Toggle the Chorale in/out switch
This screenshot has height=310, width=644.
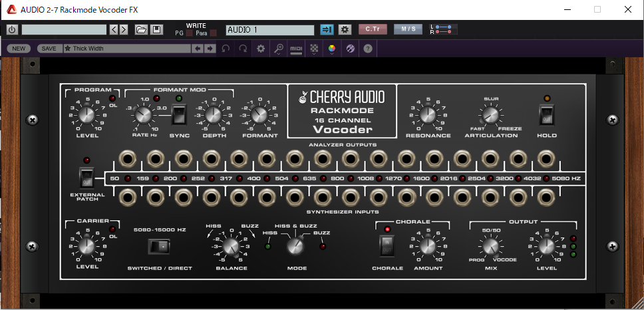[x=386, y=245]
